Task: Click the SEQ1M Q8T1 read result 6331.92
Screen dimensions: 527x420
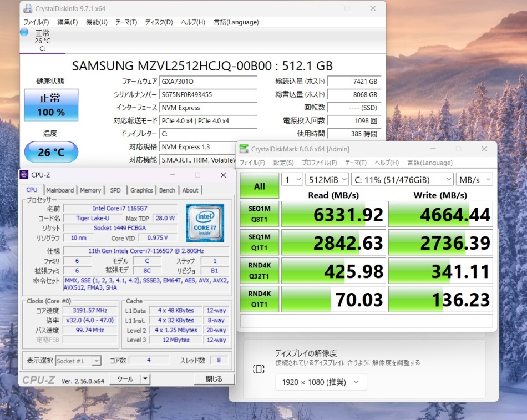Action: [334, 214]
